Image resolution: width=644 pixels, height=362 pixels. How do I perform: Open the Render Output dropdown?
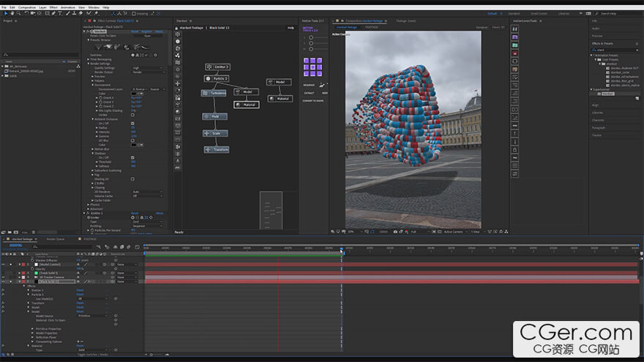(149, 72)
